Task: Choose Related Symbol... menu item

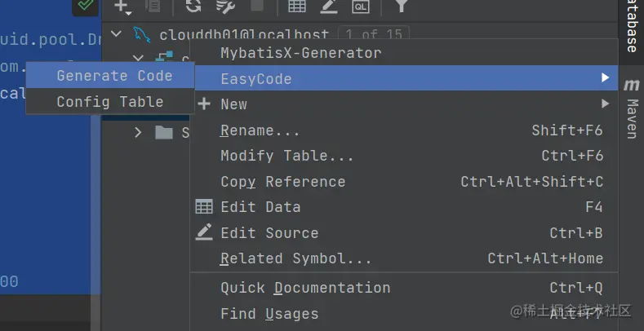Action: tap(405, 258)
